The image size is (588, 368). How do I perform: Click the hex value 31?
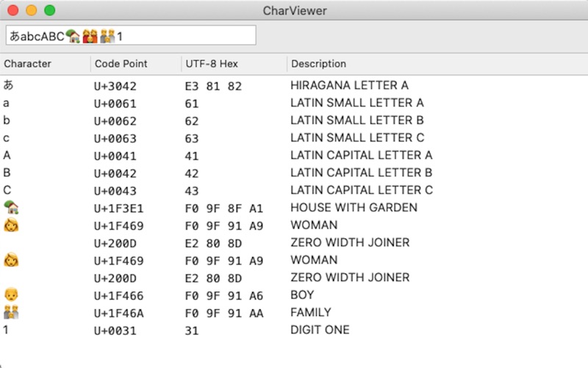[192, 330]
